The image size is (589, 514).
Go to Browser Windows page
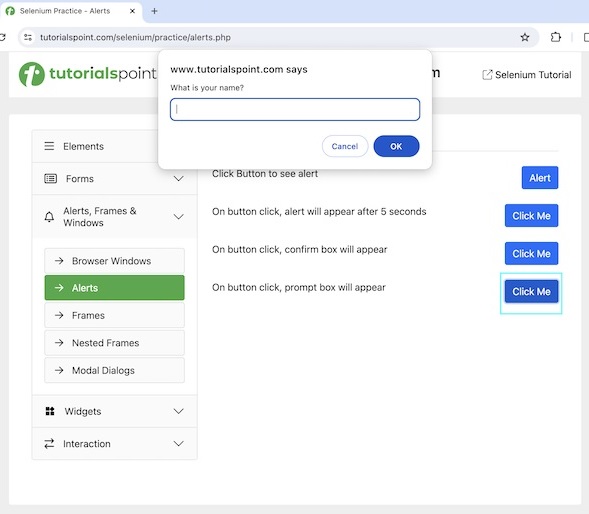[x=115, y=260]
